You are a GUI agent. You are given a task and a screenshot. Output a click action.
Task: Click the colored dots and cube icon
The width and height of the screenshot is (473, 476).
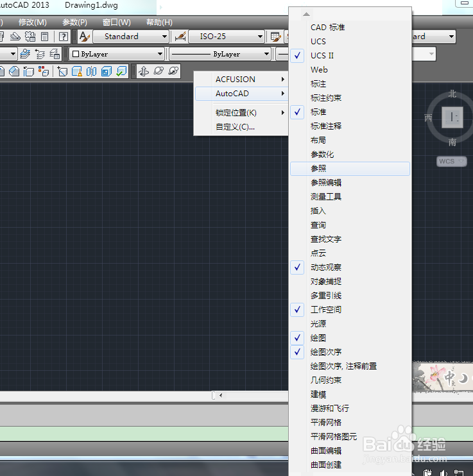click(x=44, y=71)
